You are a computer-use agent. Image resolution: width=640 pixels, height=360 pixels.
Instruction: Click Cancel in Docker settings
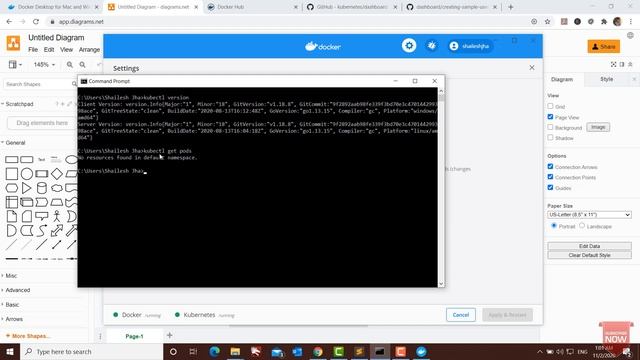[x=461, y=315]
